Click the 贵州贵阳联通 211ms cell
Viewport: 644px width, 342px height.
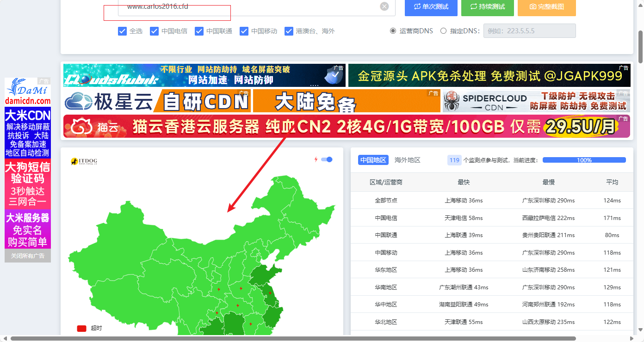[x=549, y=235]
